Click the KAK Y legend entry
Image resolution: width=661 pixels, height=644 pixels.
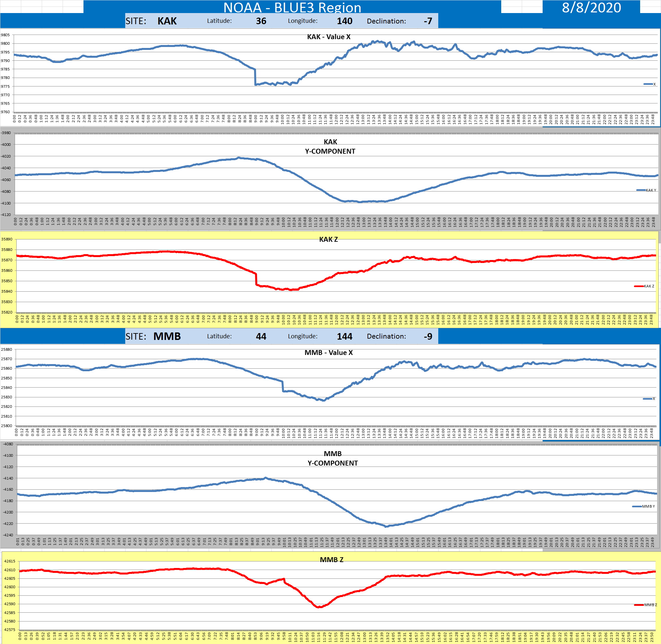point(646,190)
